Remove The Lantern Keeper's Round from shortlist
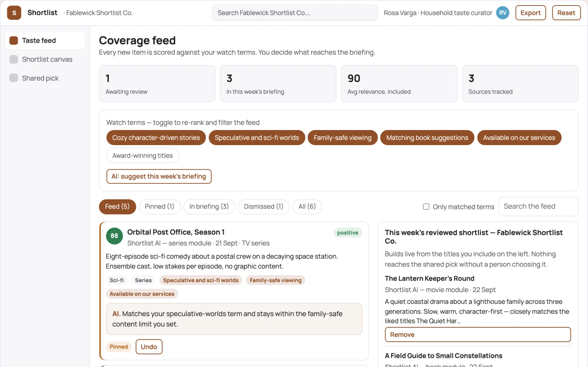 (x=478, y=335)
